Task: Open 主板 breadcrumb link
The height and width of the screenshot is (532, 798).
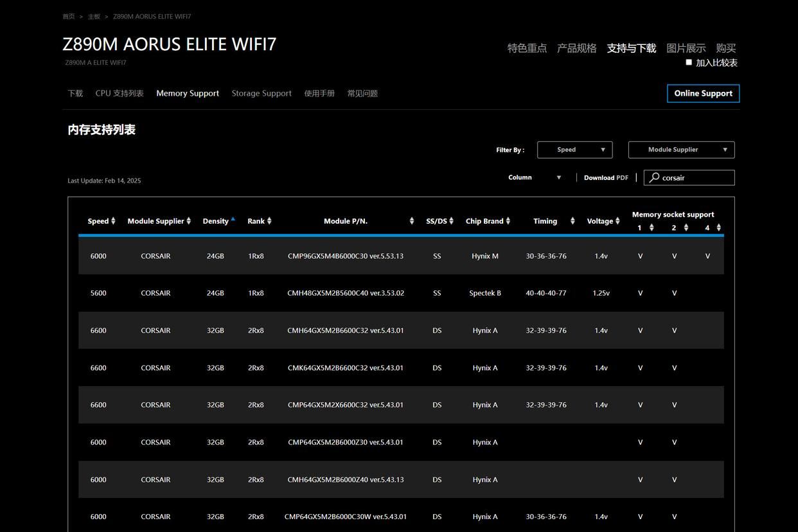Action: (94, 16)
